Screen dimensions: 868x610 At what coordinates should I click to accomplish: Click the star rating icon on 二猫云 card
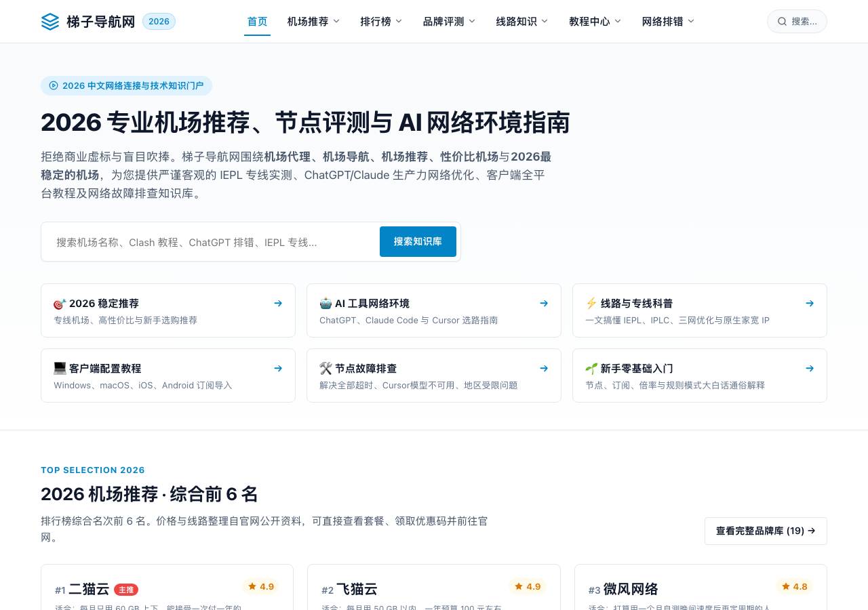tap(252, 586)
